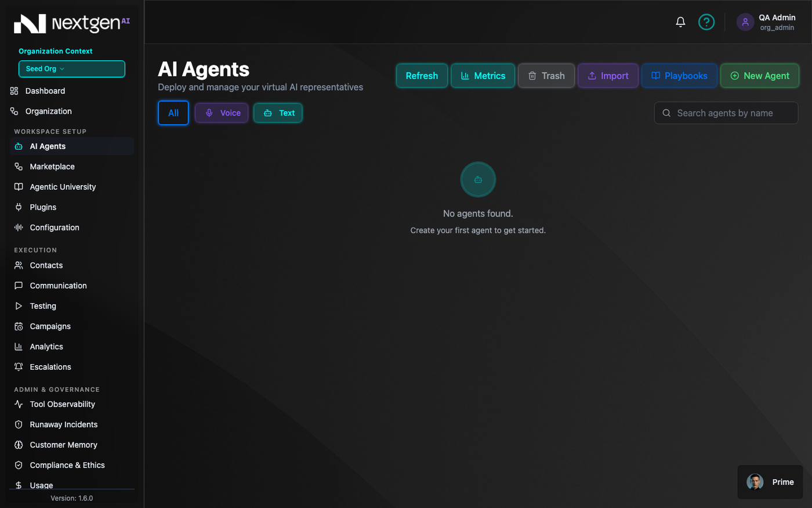The width and height of the screenshot is (812, 508).
Task: Click the Refresh button
Action: [422, 75]
